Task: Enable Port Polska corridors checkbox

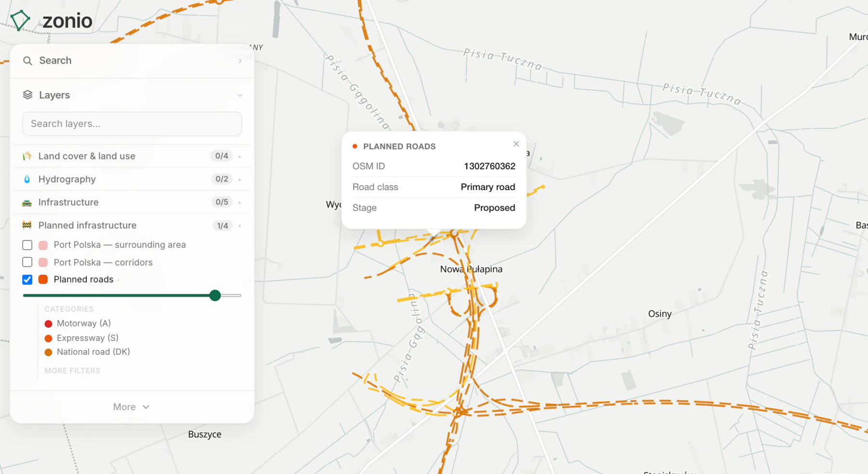Action: (27, 262)
